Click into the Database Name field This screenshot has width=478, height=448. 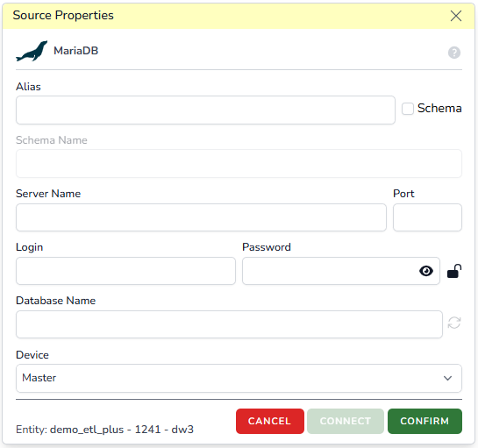coord(229,324)
